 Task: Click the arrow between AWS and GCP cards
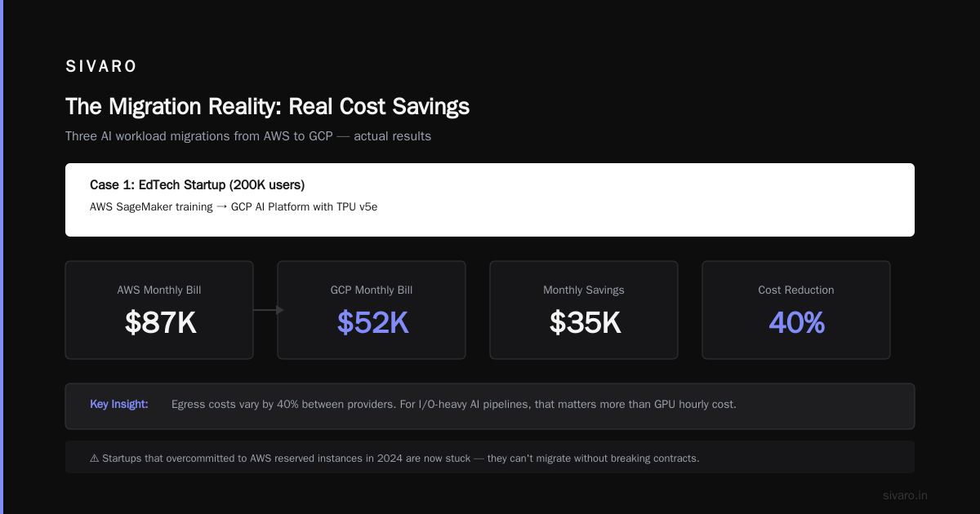268,310
